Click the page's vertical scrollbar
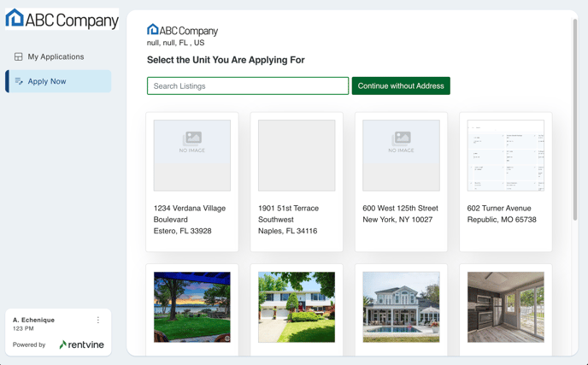 [x=575, y=120]
